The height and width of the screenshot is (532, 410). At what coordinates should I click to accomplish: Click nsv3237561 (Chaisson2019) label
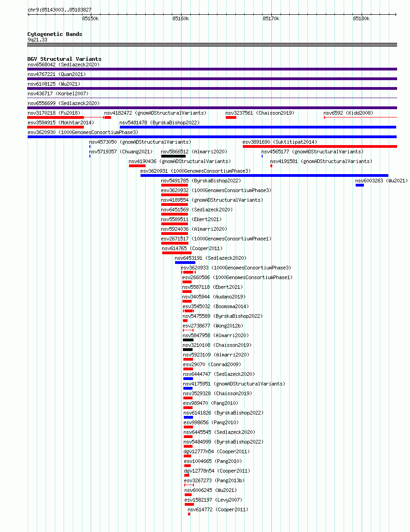(x=260, y=113)
